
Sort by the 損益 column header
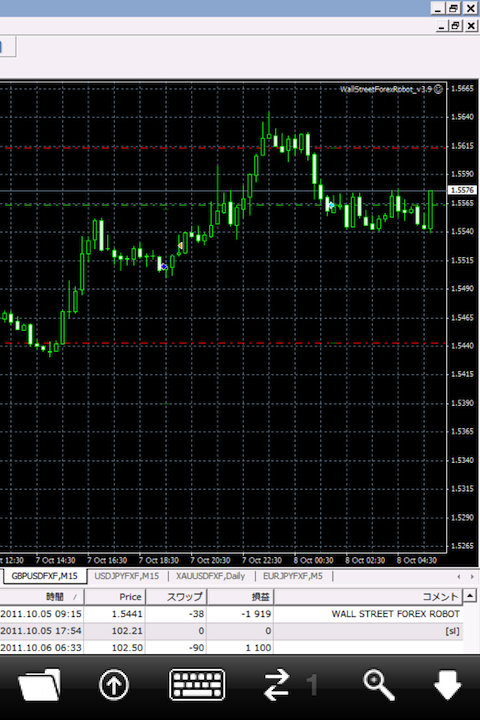[240, 596]
